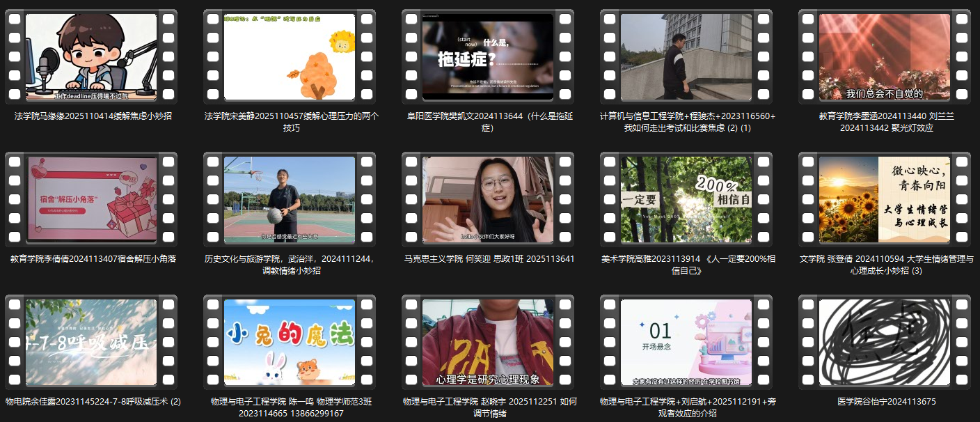Open the pink gift box 宿舍解压小角落 thumbnail
980x422 pixels.
91,199
